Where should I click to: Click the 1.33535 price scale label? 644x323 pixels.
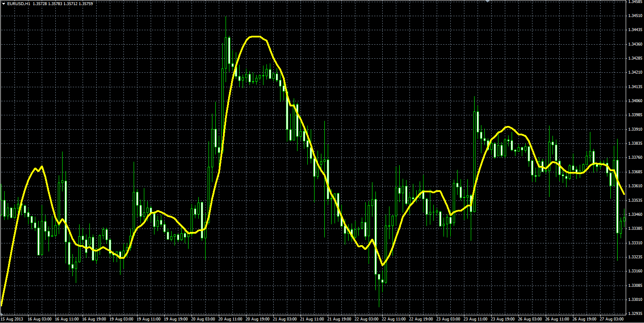635,200
